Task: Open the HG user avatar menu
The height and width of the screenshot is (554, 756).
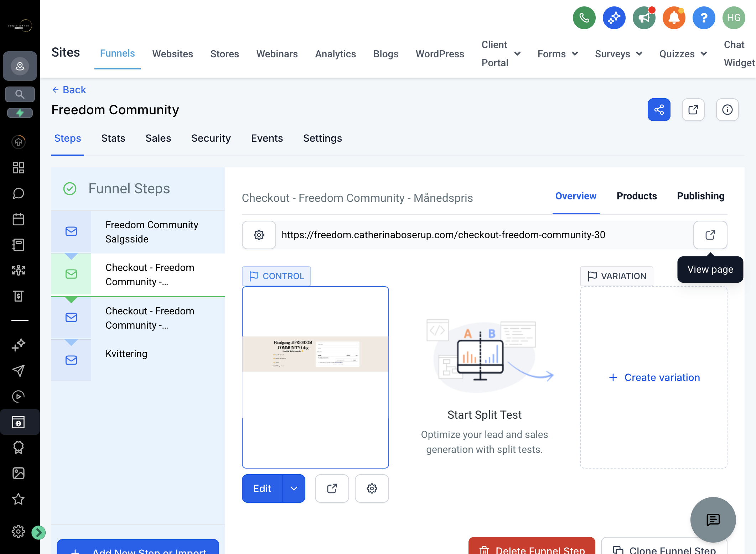Action: [x=734, y=18]
